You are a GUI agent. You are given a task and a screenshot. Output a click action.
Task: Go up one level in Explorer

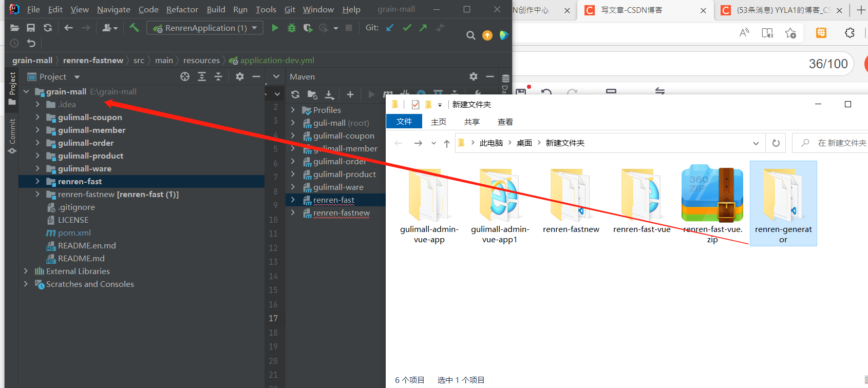[x=447, y=143]
